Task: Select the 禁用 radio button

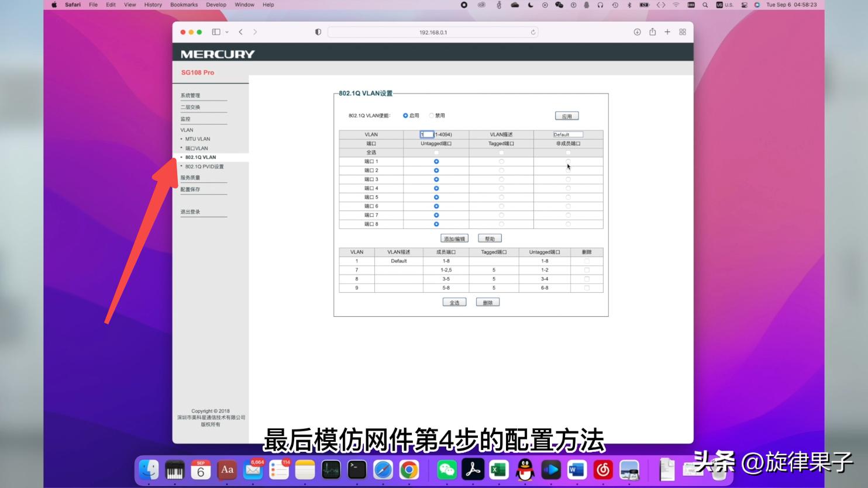Action: 432,115
